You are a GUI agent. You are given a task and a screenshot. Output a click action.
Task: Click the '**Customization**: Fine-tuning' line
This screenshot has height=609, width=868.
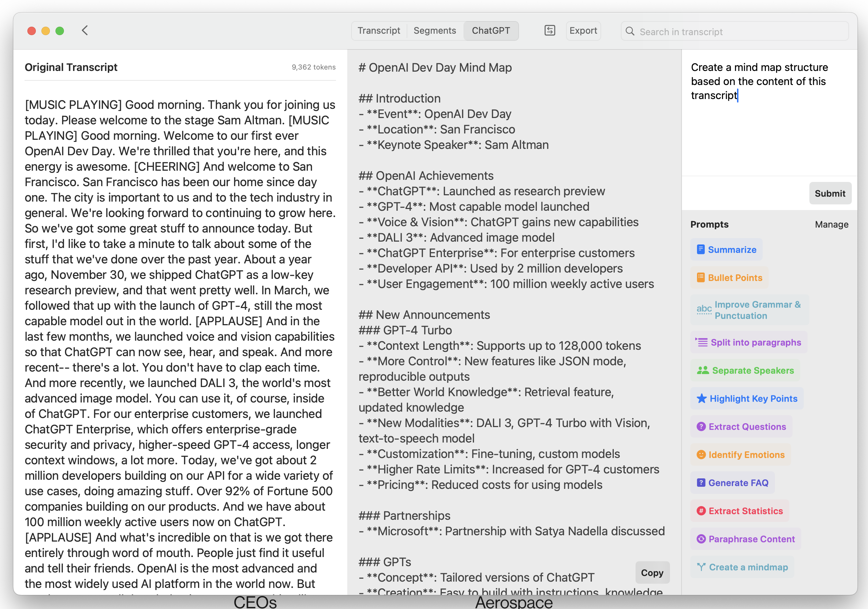tap(489, 454)
